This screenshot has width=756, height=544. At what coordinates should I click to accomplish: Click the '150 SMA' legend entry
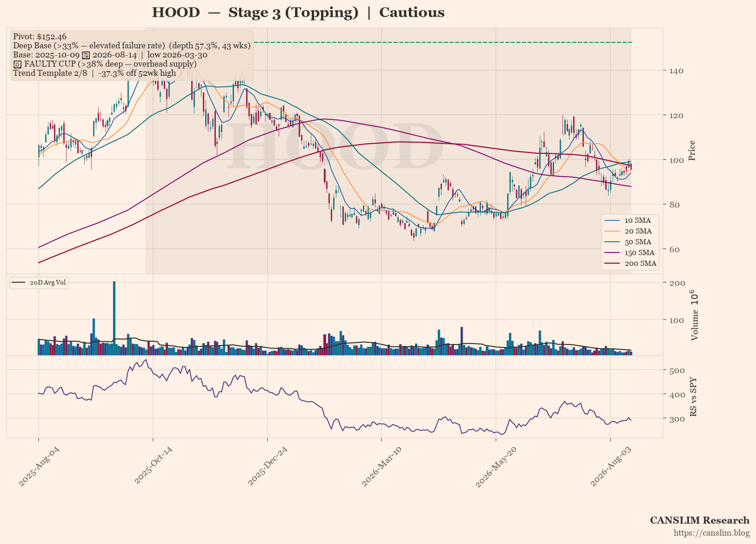click(629, 252)
